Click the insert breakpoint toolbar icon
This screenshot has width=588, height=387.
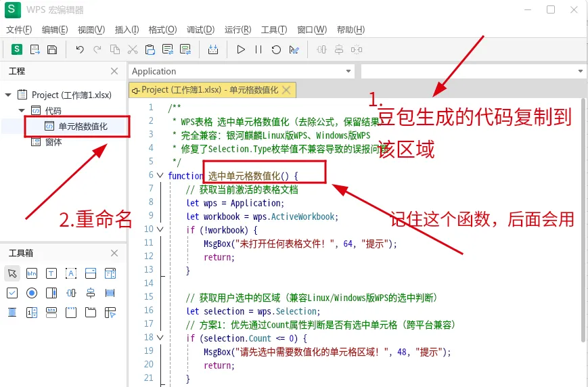point(213,49)
